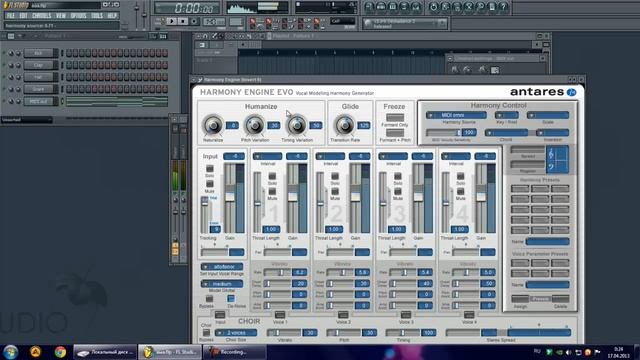Toggle Mute on Voice 4

[x=460, y=191]
